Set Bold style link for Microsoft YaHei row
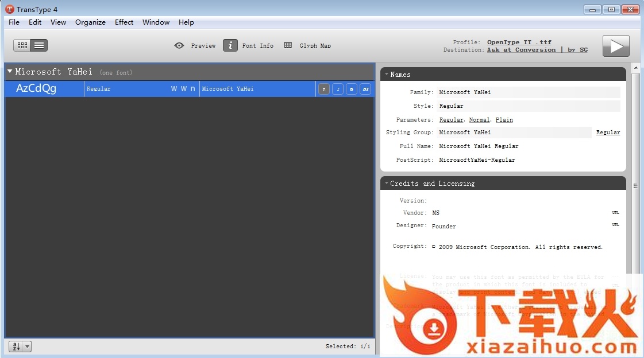Image resolution: width=644 pixels, height=358 pixels. coord(352,89)
